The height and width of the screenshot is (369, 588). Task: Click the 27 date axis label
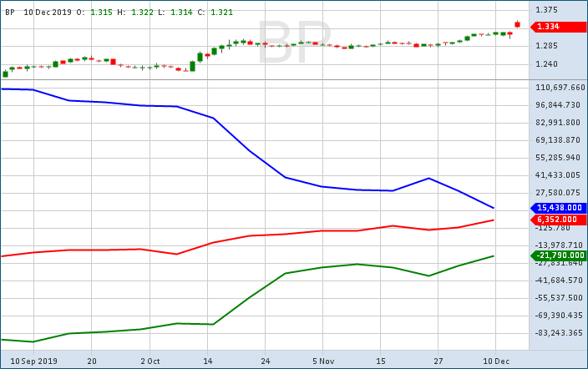(438, 361)
